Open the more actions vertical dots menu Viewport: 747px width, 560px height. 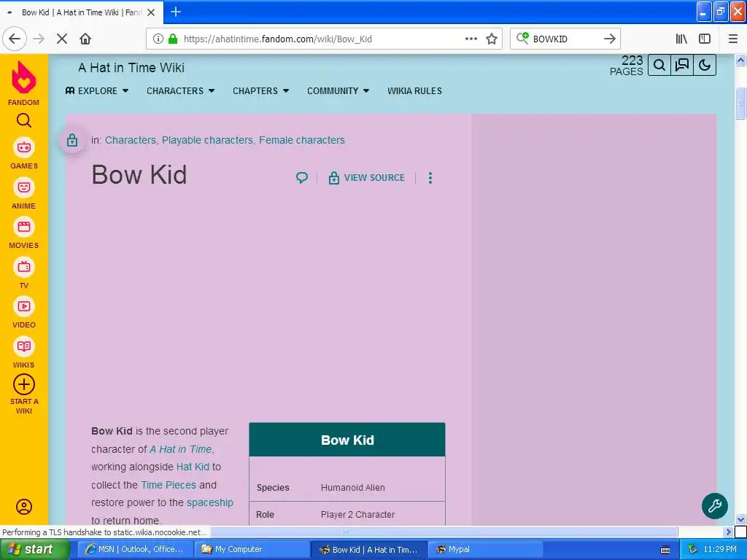[x=430, y=178]
